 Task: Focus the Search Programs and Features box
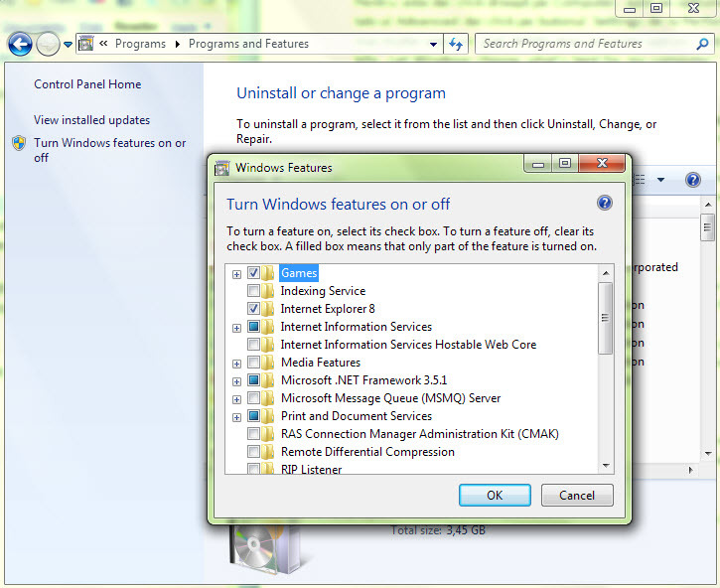586,44
